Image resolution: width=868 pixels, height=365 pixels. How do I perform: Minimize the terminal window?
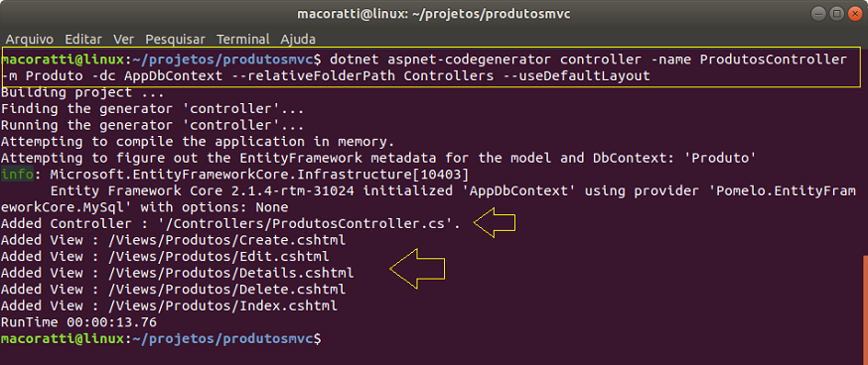(820, 13)
